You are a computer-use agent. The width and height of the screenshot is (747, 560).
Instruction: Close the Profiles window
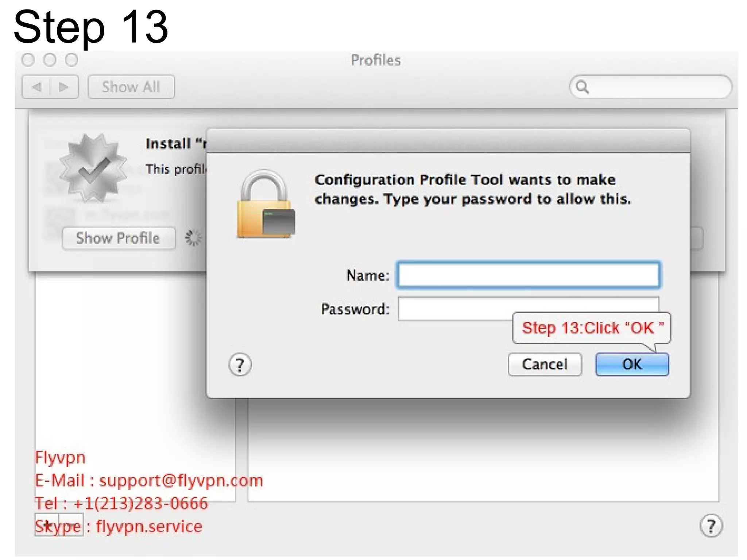[x=28, y=60]
